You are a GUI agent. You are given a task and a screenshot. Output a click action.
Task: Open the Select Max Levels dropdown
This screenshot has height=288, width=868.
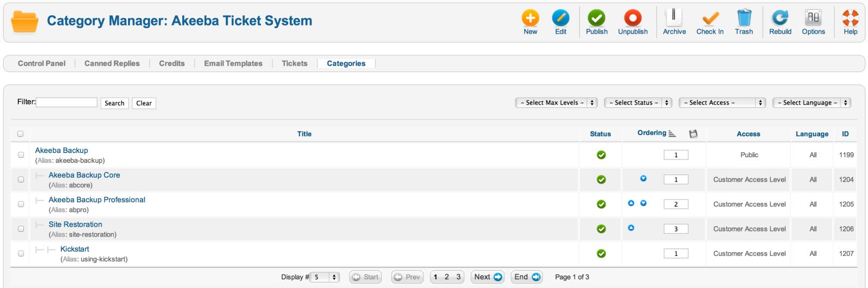pyautogui.click(x=556, y=103)
